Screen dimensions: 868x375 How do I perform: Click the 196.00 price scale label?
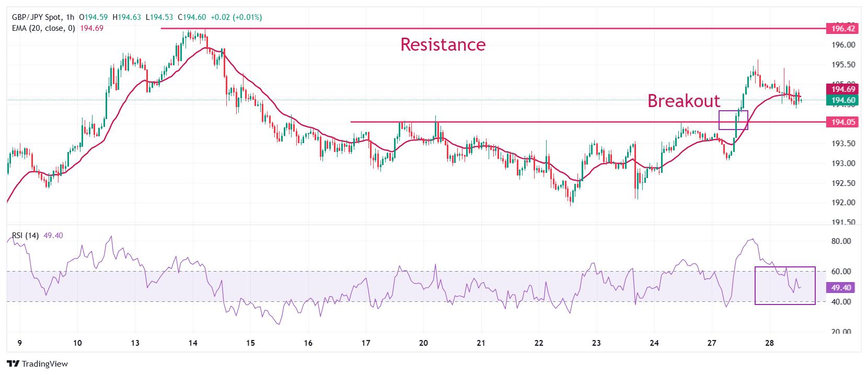point(843,45)
